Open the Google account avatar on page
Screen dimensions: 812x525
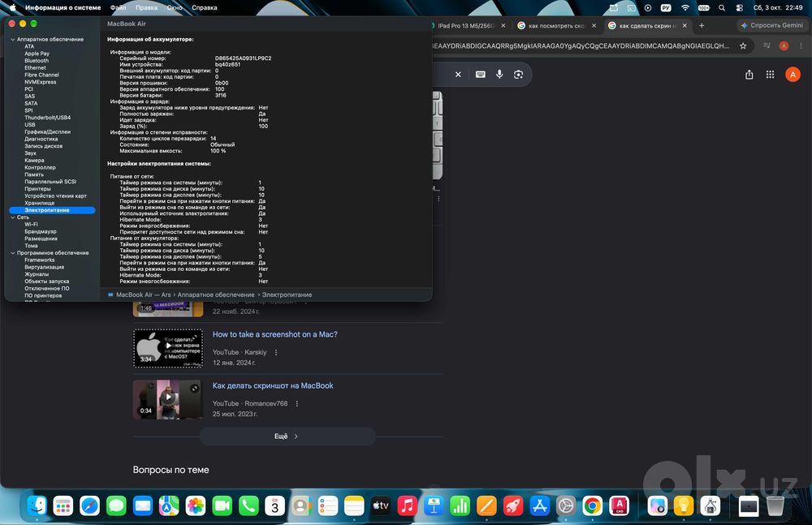pyautogui.click(x=793, y=75)
